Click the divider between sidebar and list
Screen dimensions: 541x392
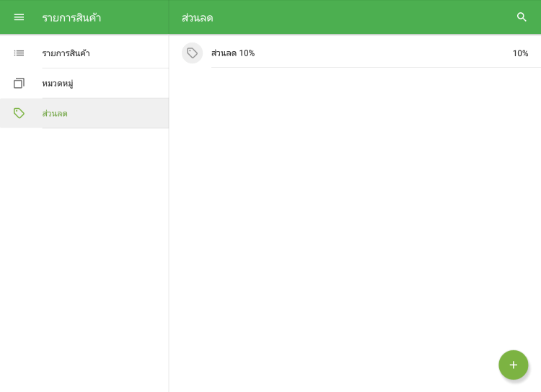169,216
